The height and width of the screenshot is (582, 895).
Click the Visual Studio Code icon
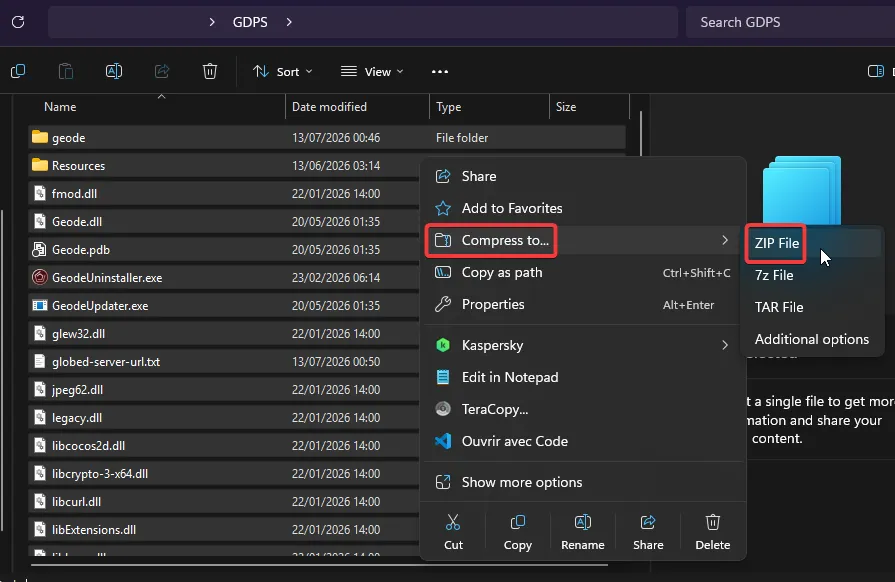443,441
